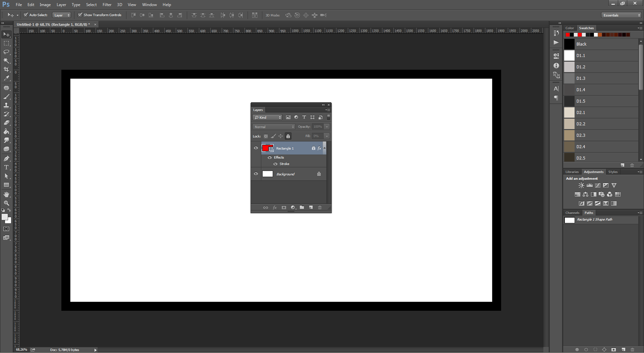Select the Rectangle 1 Shape Path
Image resolution: width=644 pixels, height=353 pixels.
pos(600,220)
